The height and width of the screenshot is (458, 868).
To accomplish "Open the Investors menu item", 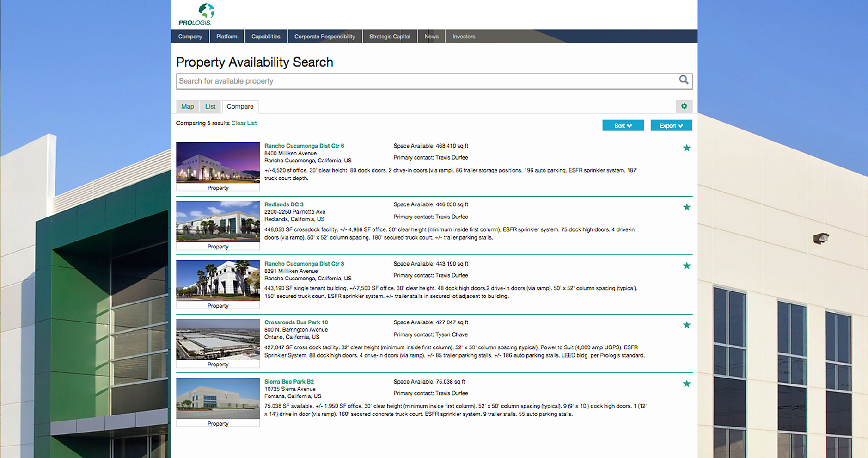I will pos(464,37).
